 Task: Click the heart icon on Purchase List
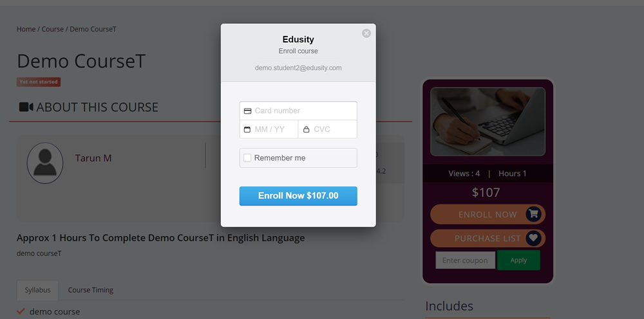point(533,238)
